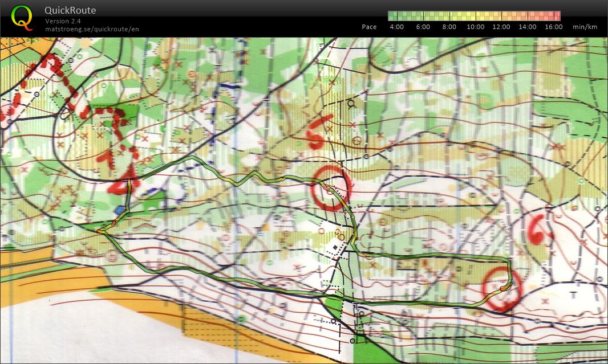Click the red handwritten number 6 on map
Screen dimensions: 608x364
537,230
